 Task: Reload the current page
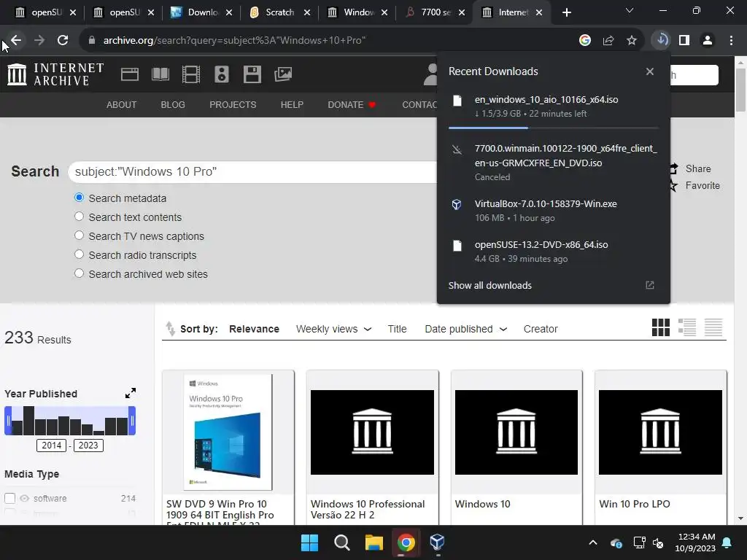(63, 41)
